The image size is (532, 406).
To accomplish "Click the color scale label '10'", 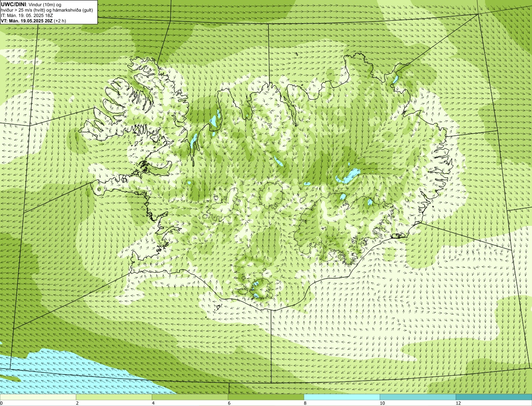I will point(382,403).
